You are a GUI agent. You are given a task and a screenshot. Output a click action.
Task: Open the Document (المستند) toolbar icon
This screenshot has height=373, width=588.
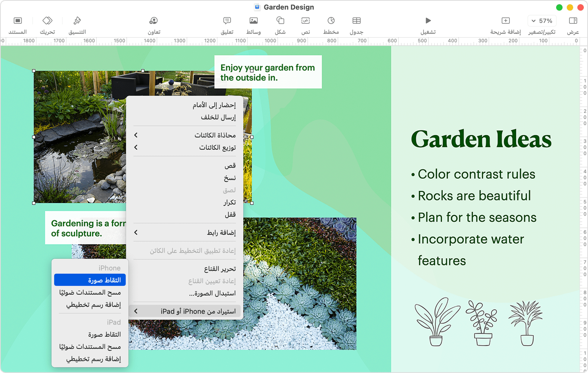pyautogui.click(x=17, y=21)
